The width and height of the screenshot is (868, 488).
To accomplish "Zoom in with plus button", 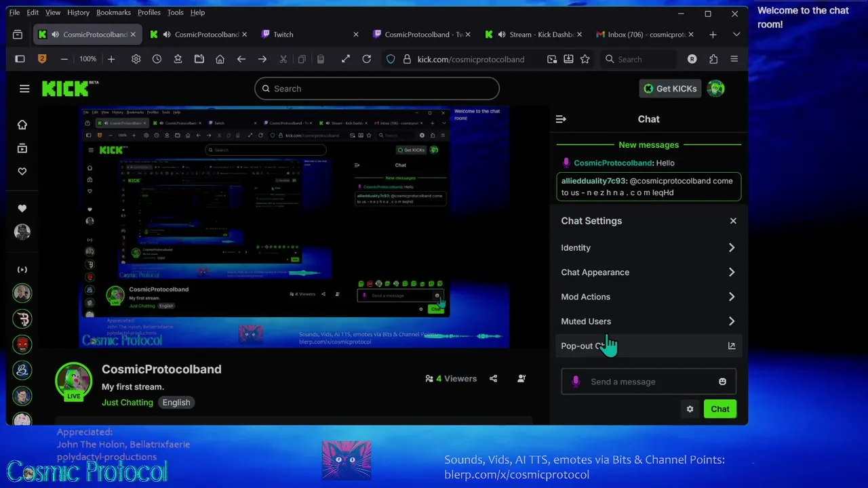I will pyautogui.click(x=111, y=60).
